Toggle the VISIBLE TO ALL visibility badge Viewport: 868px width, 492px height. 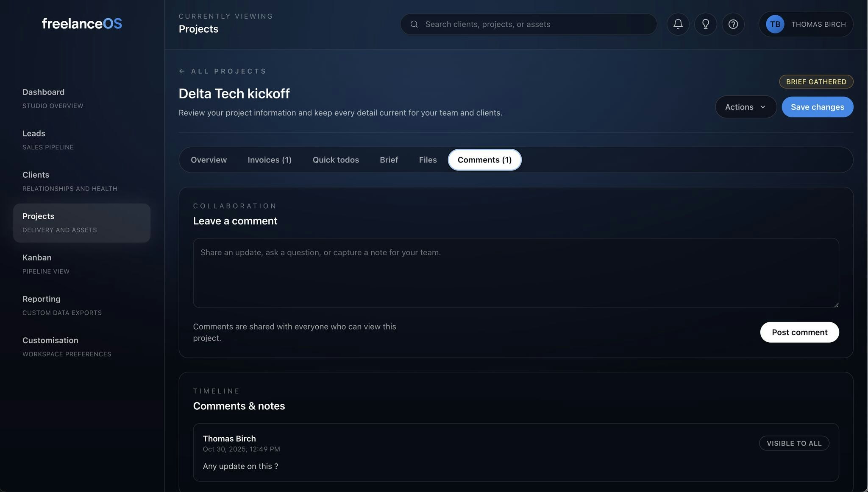794,443
